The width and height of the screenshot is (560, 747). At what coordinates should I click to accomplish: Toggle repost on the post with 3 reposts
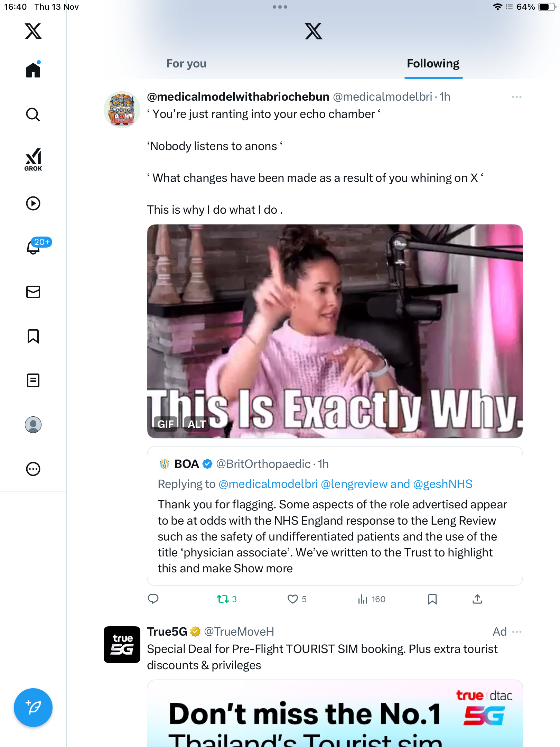tap(223, 599)
